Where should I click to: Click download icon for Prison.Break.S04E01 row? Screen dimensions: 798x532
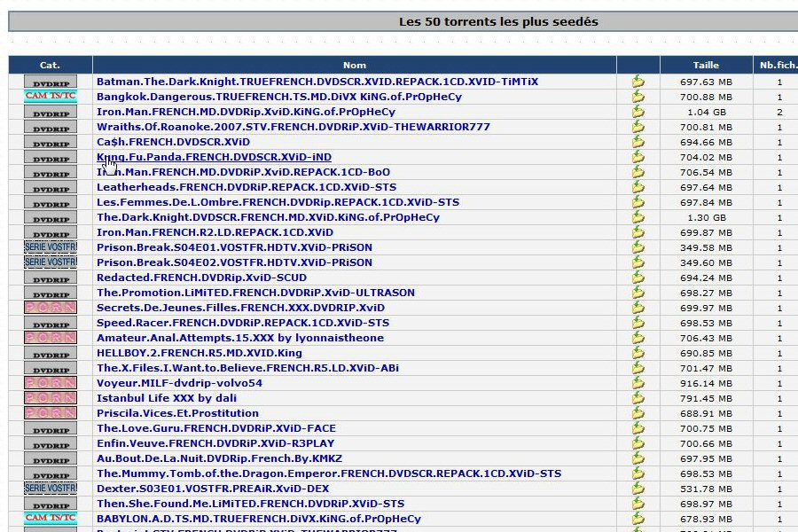pyautogui.click(x=638, y=247)
